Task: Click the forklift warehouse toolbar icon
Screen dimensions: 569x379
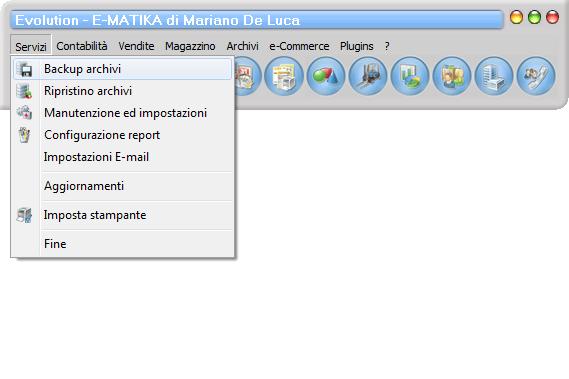Action: [x=368, y=76]
